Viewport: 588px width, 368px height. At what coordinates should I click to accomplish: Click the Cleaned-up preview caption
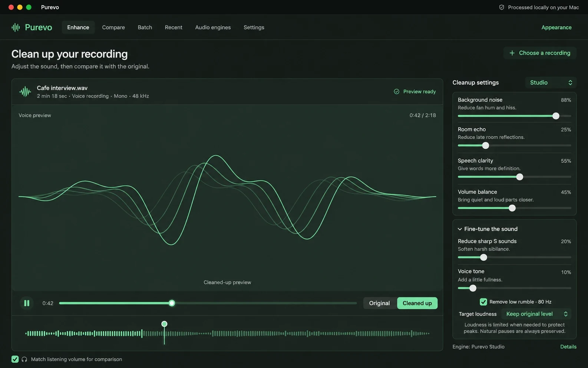[227, 282]
